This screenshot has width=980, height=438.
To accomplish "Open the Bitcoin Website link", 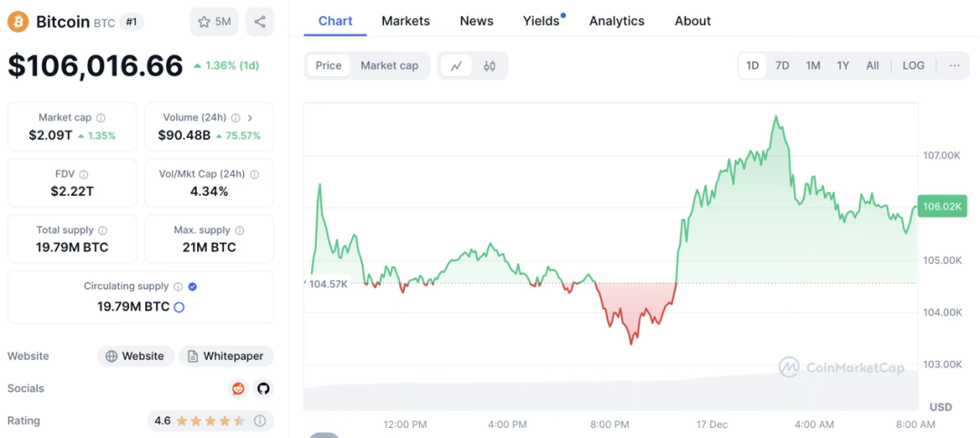I will click(x=135, y=356).
